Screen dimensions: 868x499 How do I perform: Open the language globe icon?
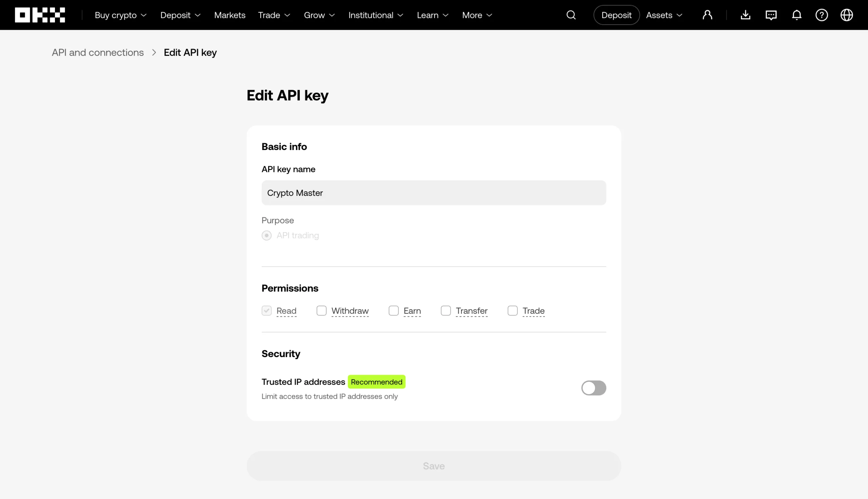coord(847,15)
